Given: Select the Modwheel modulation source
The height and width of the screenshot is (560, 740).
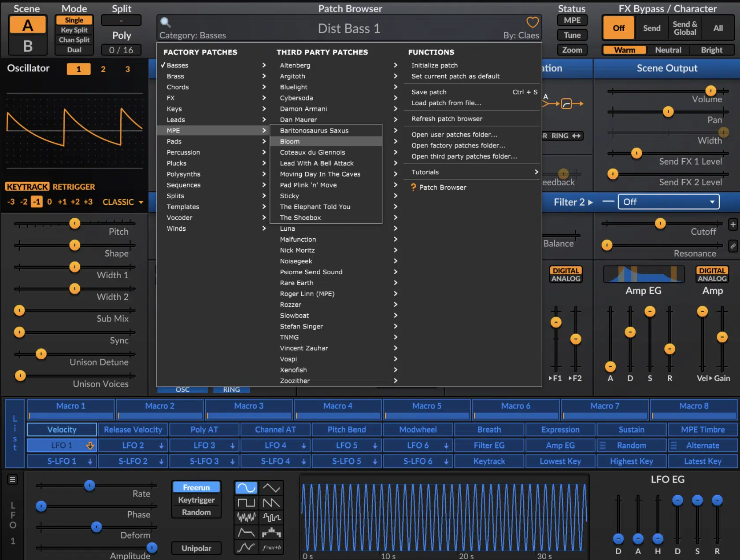Looking at the screenshot, I should [418, 430].
